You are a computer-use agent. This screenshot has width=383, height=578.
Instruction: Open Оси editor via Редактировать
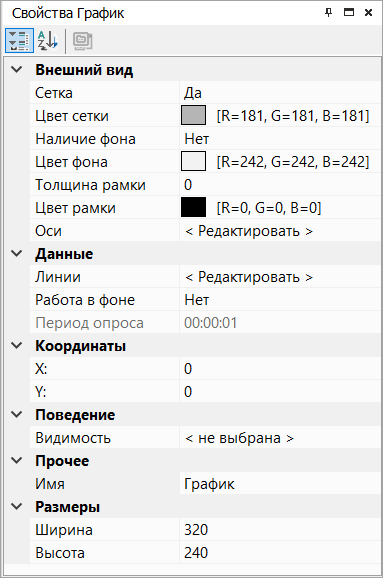click(248, 231)
